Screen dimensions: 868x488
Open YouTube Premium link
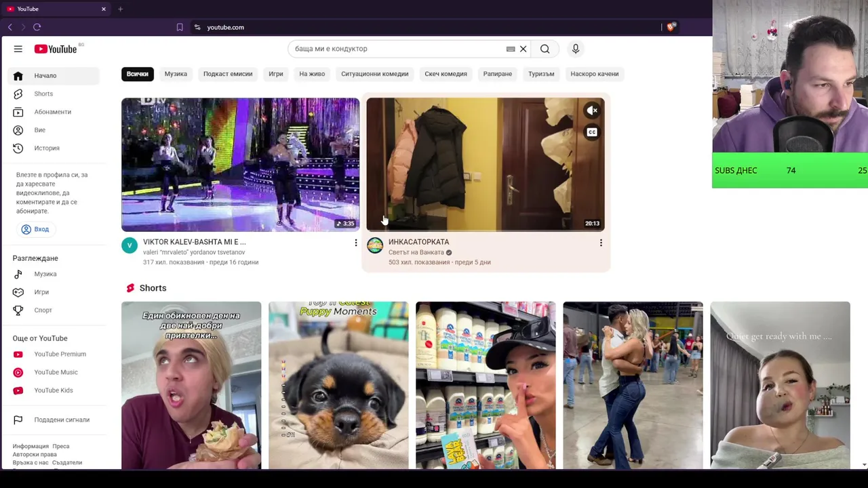click(55, 354)
